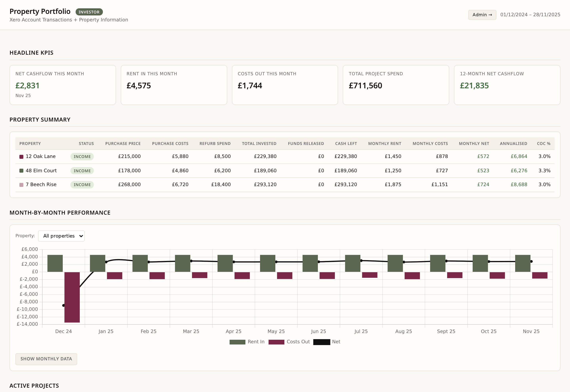Click the Investor badge
The height and width of the screenshot is (392, 570).
(89, 12)
